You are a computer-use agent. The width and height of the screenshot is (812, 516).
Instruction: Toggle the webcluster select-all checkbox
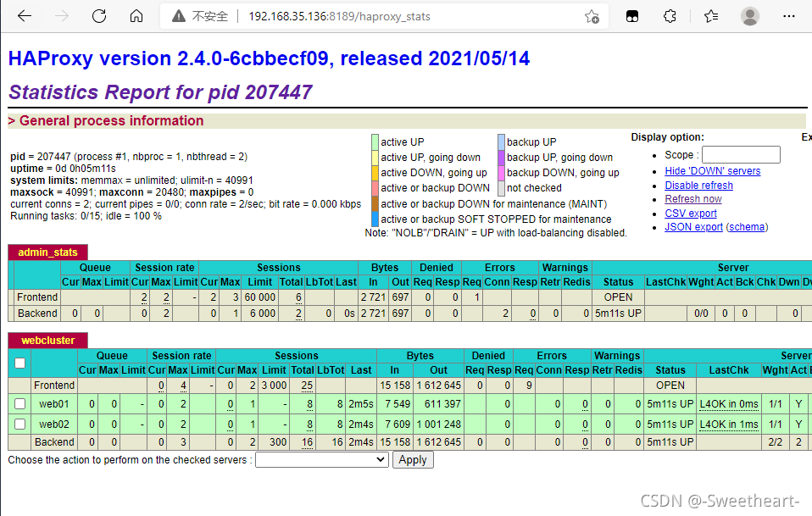pyautogui.click(x=19, y=363)
